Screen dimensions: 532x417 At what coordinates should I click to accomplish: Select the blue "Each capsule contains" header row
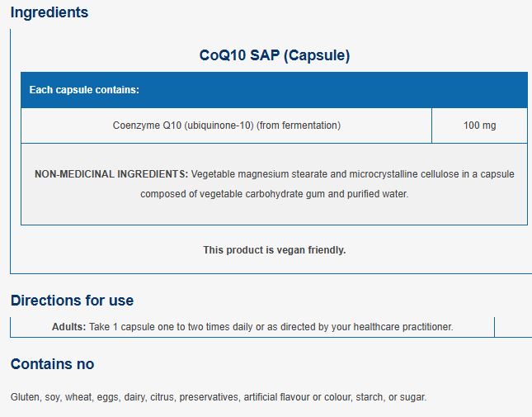273,90
